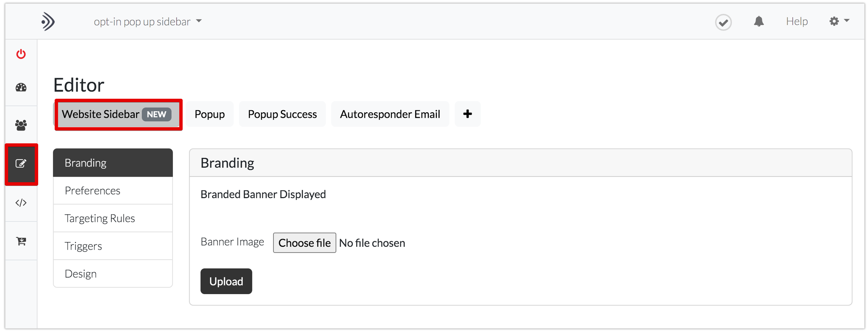The image size is (868, 332).
Task: Switch to the Website Sidebar tab
Action: [117, 114]
